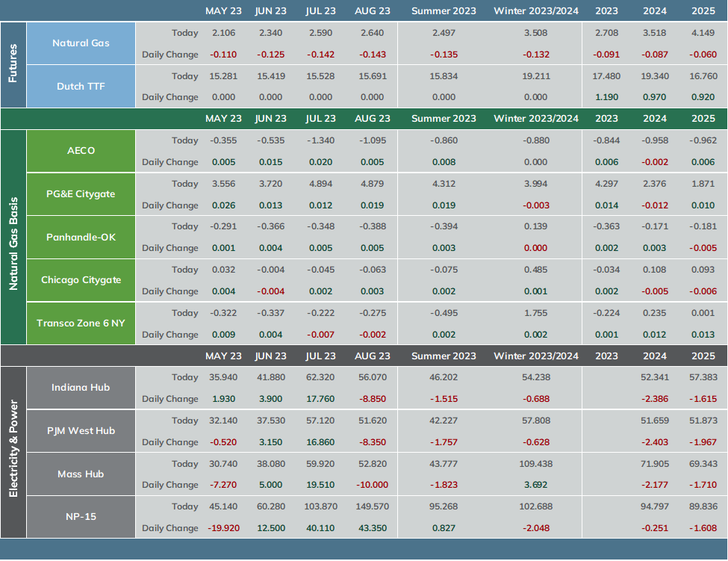
Task: Select NP-15 AUG 23 daily change 43.350
Action: (373, 528)
